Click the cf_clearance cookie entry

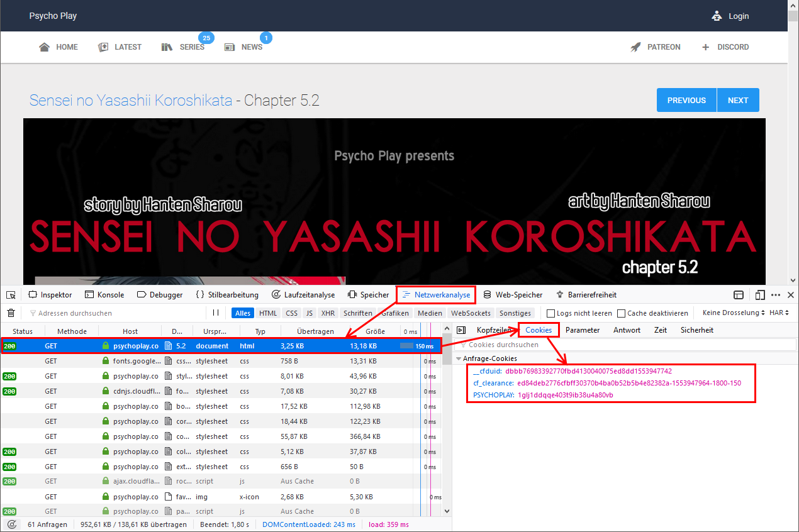[x=607, y=383]
